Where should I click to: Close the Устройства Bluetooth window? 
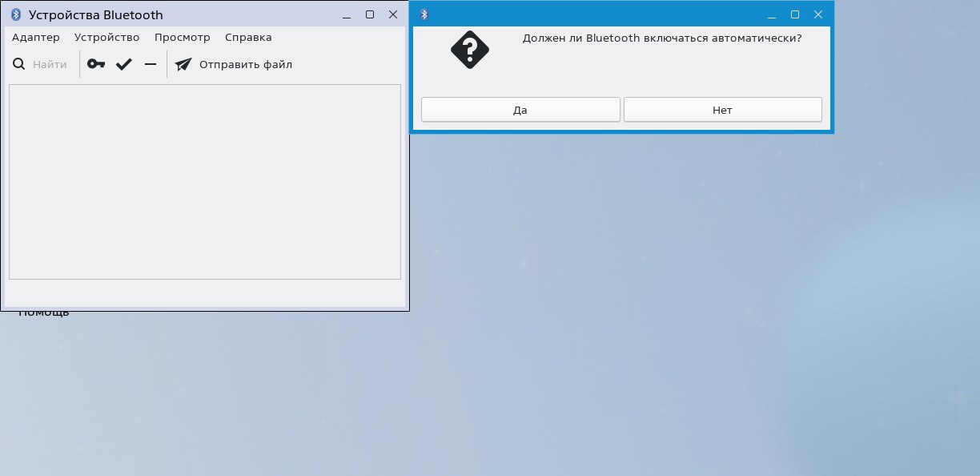click(393, 14)
